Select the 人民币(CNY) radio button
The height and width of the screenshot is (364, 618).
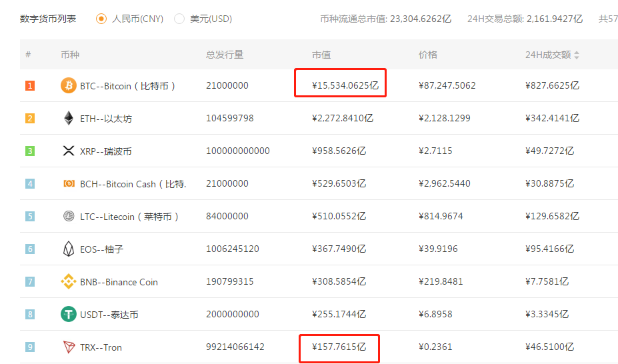coord(101,19)
